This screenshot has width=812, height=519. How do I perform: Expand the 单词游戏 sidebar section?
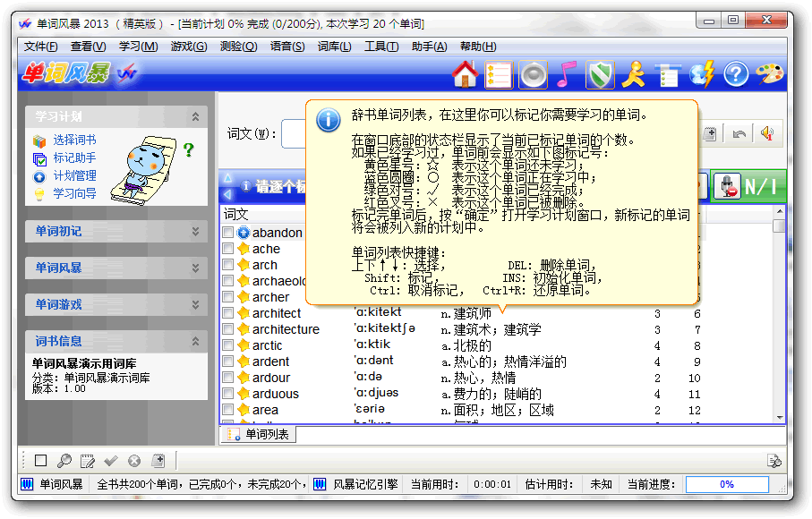195,304
